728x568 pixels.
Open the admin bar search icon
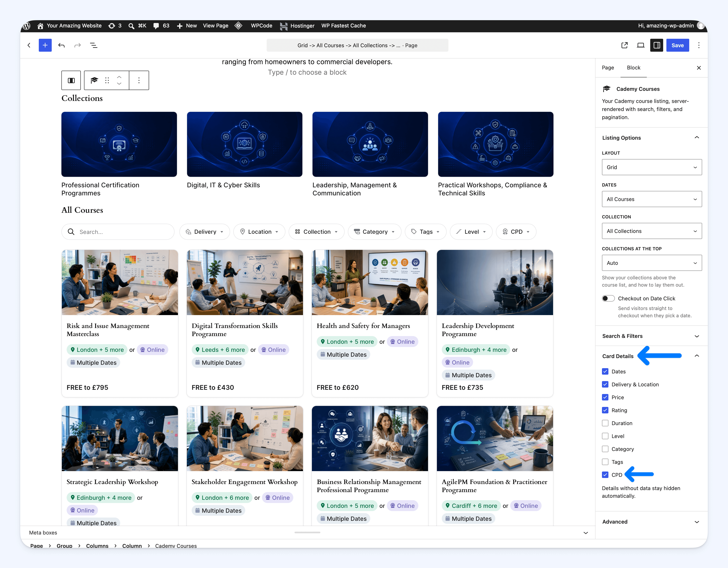click(x=131, y=26)
